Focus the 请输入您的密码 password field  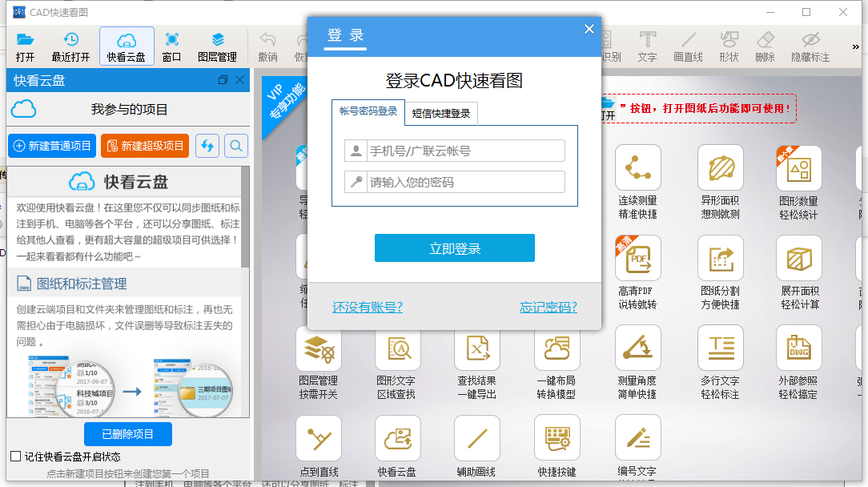(455, 182)
